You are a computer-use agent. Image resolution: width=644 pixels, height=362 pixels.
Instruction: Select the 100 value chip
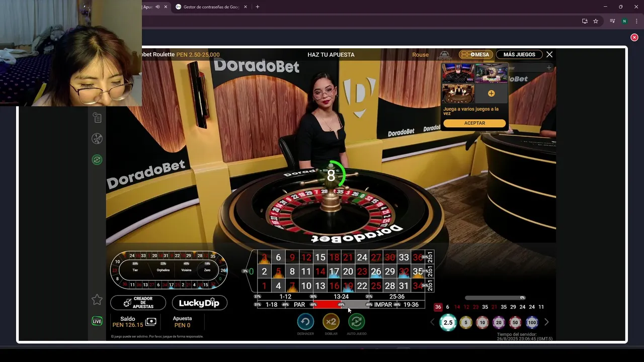(532, 323)
